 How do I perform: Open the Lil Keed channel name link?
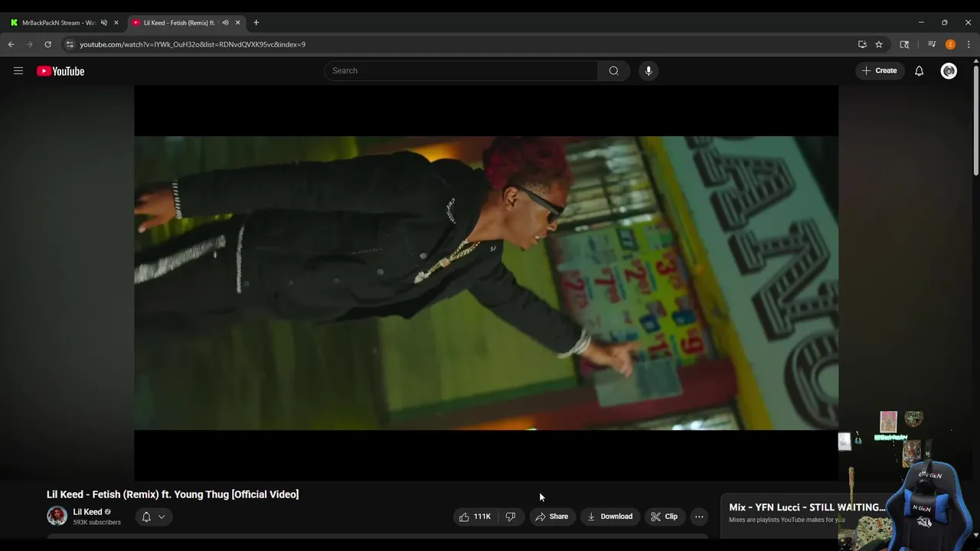pyautogui.click(x=87, y=512)
